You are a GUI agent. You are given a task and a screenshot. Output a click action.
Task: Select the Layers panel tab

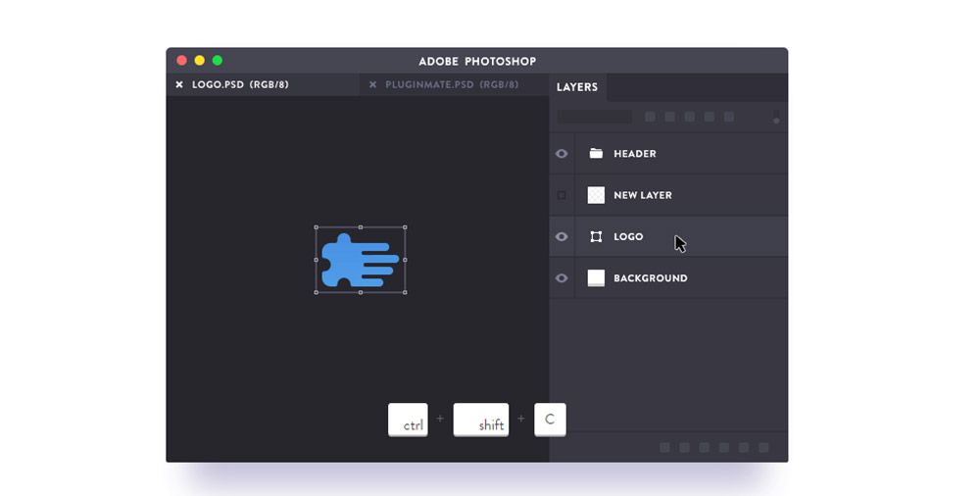coord(577,87)
